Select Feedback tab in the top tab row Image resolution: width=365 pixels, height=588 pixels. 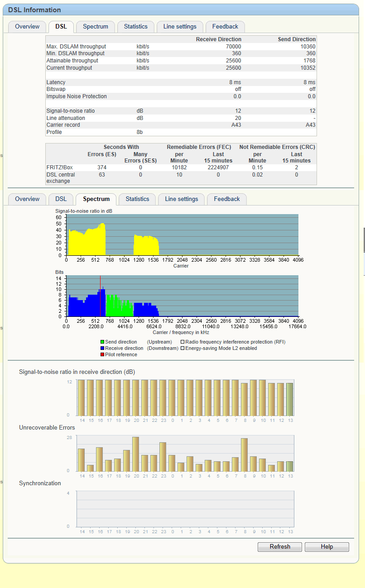(225, 27)
